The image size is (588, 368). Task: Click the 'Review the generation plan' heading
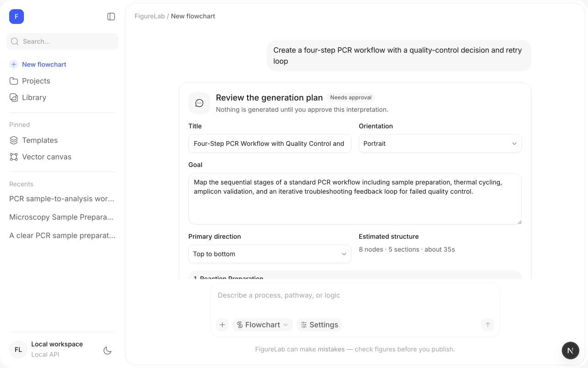269,98
